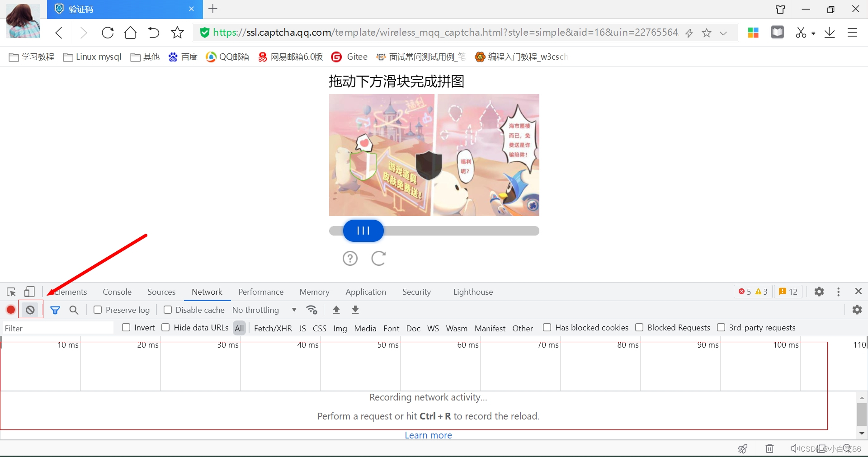Image resolution: width=868 pixels, height=457 pixels.
Task: Click the captcha slider handle
Action: tap(363, 231)
